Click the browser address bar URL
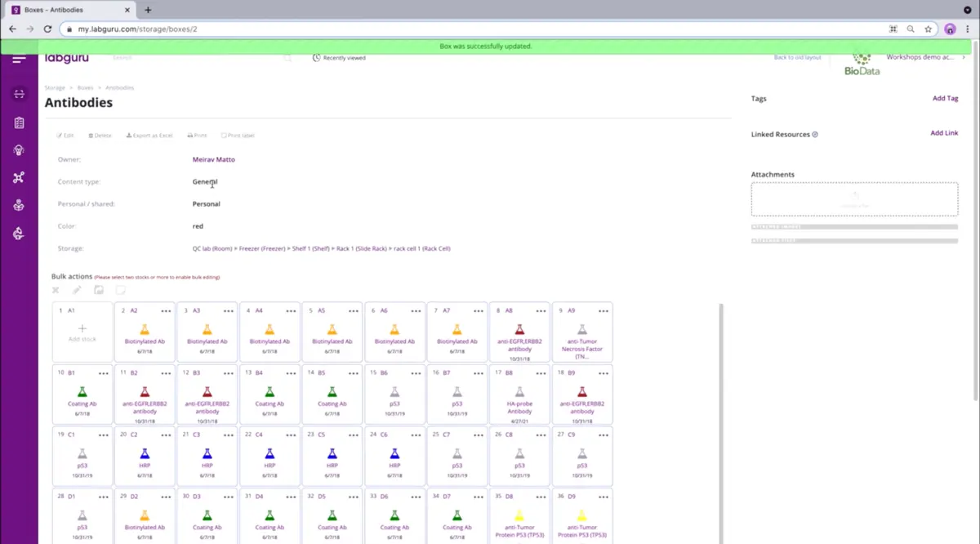The image size is (980, 544). coord(138,29)
